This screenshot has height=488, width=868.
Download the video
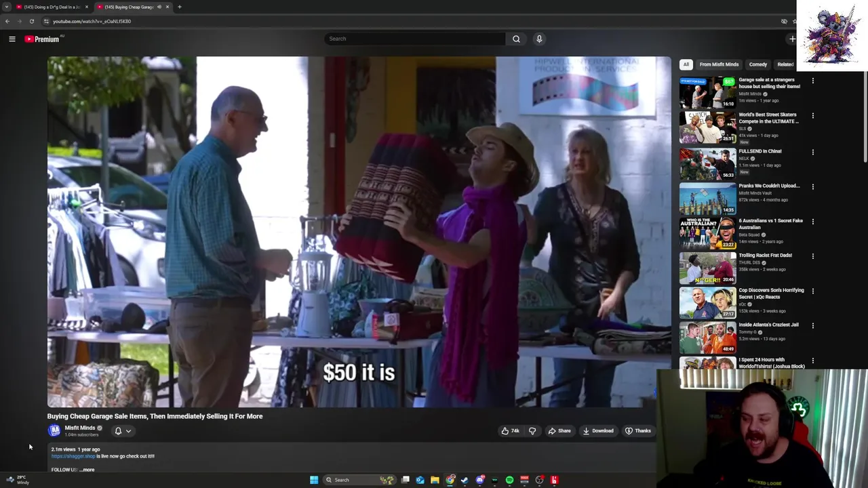[x=598, y=431]
